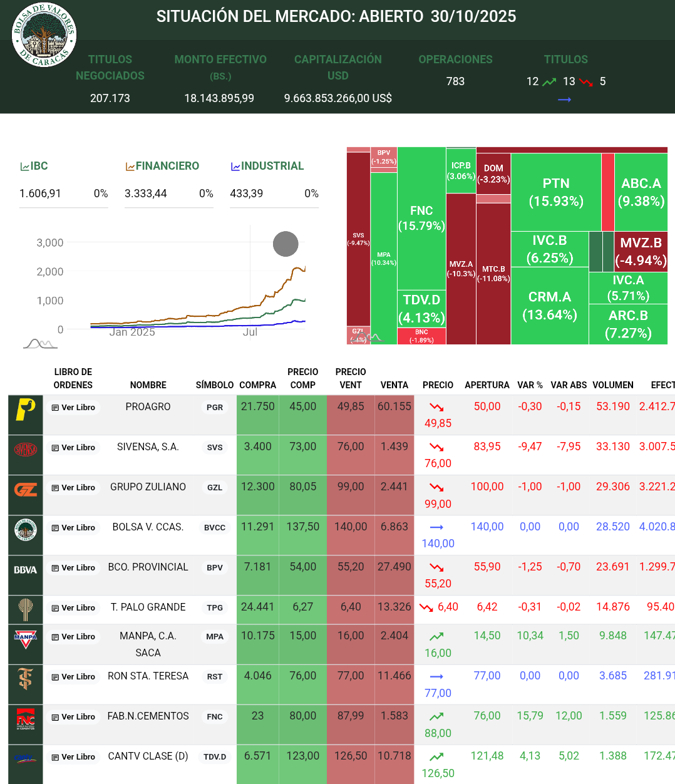The width and height of the screenshot is (675, 784).
Task: Sort table by VOLUMEN column header
Action: point(612,385)
